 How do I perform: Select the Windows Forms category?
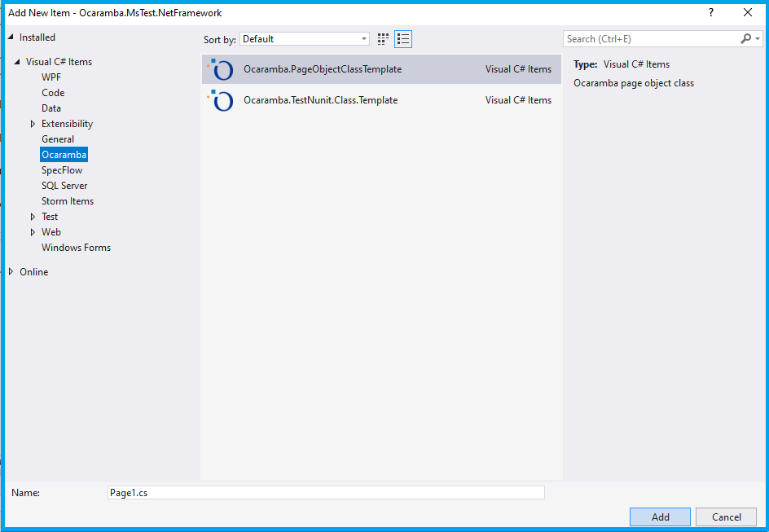(76, 248)
